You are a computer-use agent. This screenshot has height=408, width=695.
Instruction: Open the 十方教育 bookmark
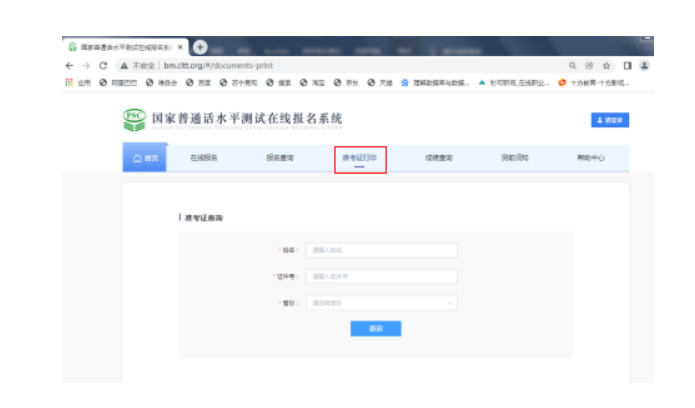click(594, 82)
